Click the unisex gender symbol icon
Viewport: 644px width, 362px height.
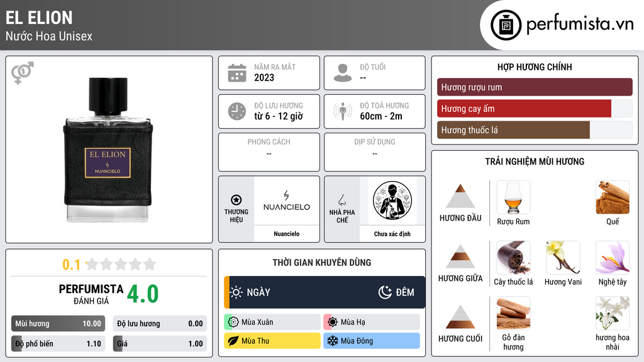point(23,73)
